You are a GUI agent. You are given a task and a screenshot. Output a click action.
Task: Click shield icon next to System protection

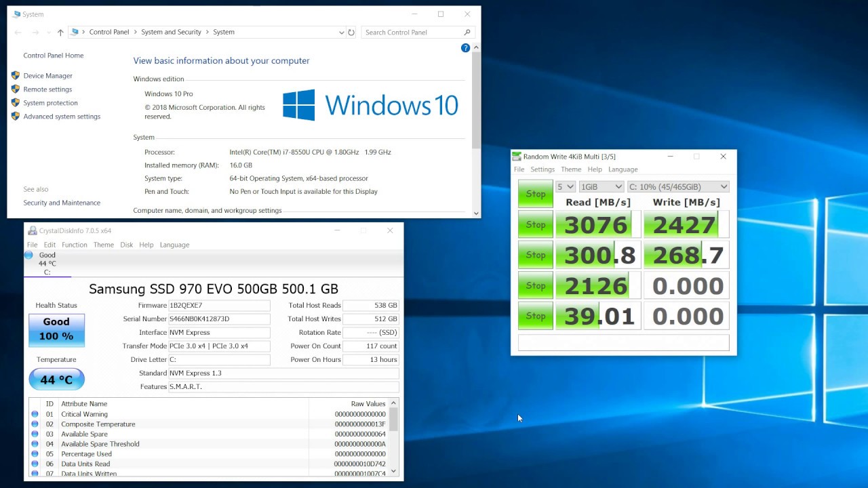[x=16, y=102]
